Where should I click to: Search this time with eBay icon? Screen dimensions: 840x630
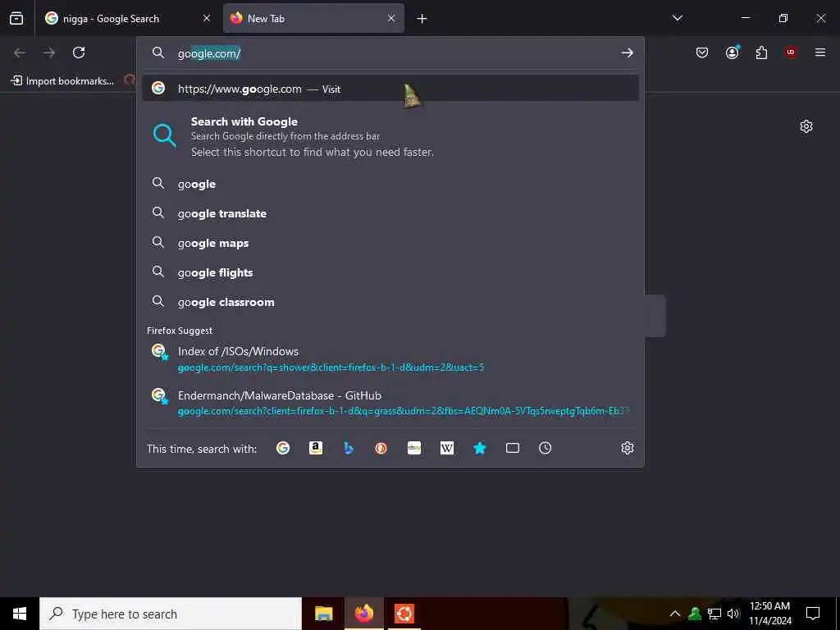coord(414,448)
